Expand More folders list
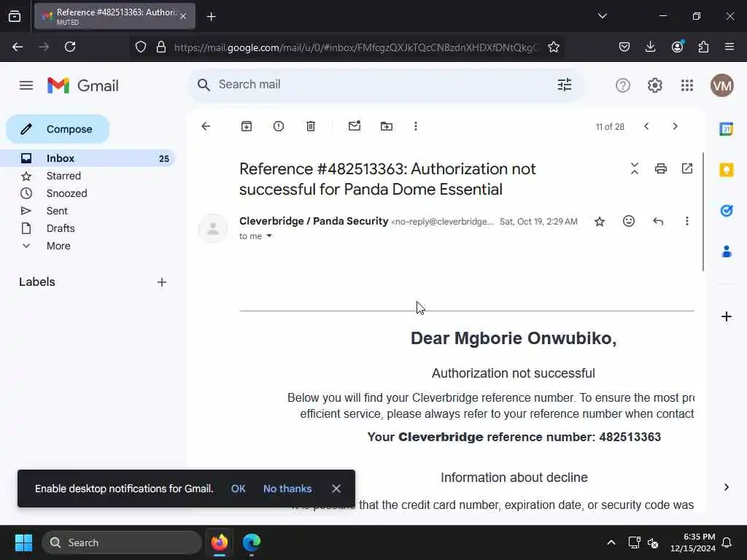 (x=88, y=246)
